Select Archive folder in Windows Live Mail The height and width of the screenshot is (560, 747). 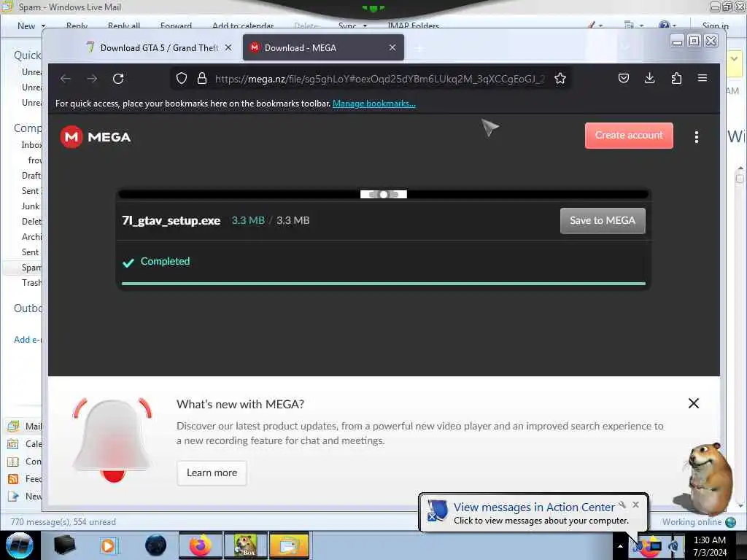click(31, 237)
